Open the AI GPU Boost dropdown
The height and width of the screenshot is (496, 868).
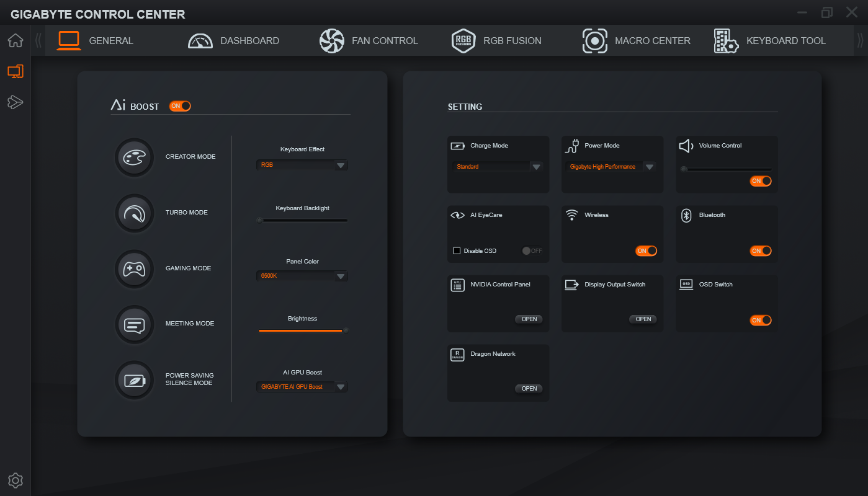coord(302,387)
